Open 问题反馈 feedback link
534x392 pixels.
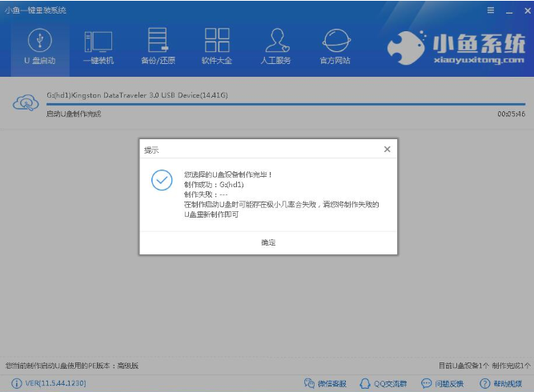(444, 384)
